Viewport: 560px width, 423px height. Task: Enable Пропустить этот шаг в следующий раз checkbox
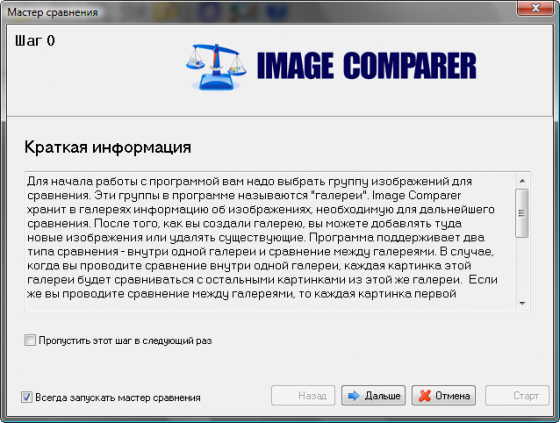coord(30,340)
